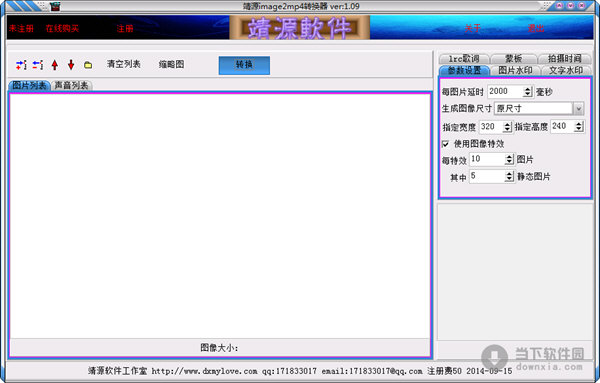Click the 指定高度 240 input field
The height and width of the screenshot is (383, 600).
pyautogui.click(x=562, y=126)
